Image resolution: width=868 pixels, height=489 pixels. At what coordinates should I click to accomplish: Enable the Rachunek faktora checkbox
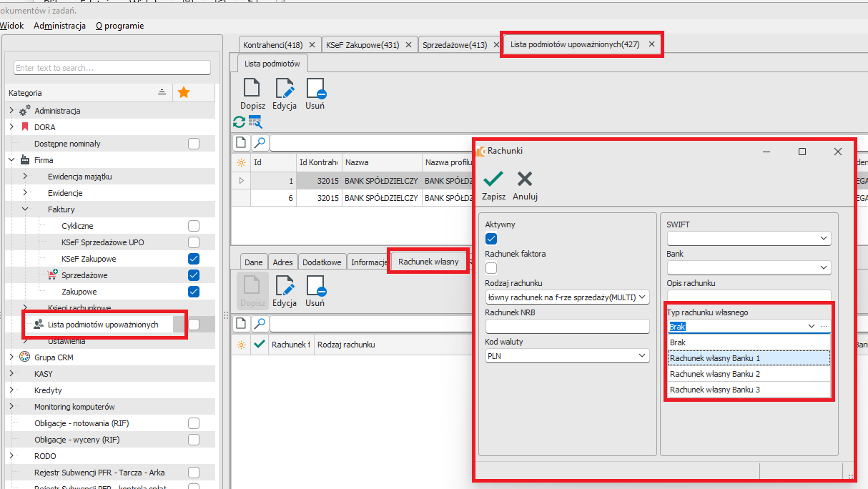[x=491, y=268]
